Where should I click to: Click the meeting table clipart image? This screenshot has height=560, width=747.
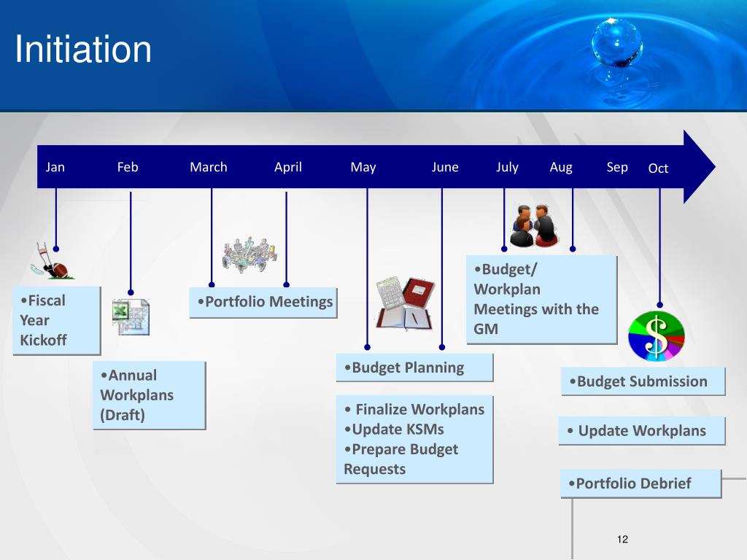(x=249, y=254)
